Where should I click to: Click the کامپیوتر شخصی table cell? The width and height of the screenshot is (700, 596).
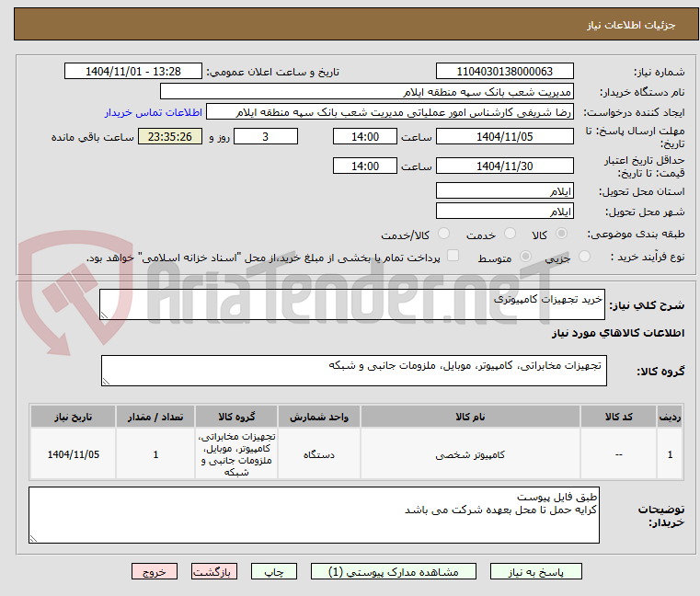click(470, 454)
